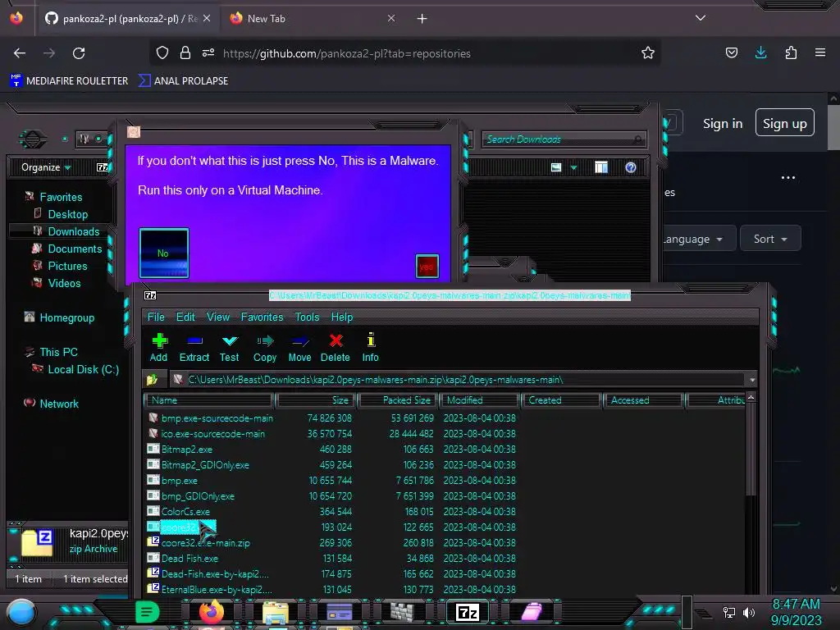This screenshot has width=840, height=630.
Task: Click the Start orb on the taskbar
Action: click(x=21, y=612)
